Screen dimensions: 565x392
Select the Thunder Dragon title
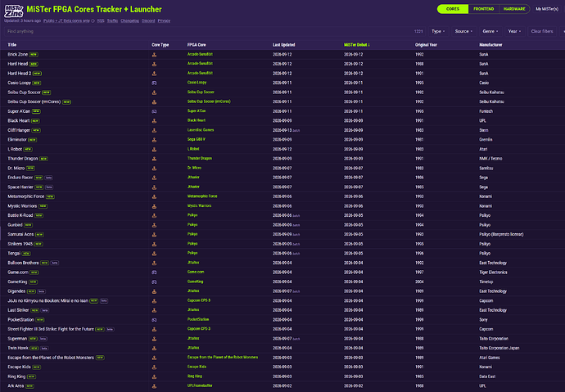coord(23,159)
